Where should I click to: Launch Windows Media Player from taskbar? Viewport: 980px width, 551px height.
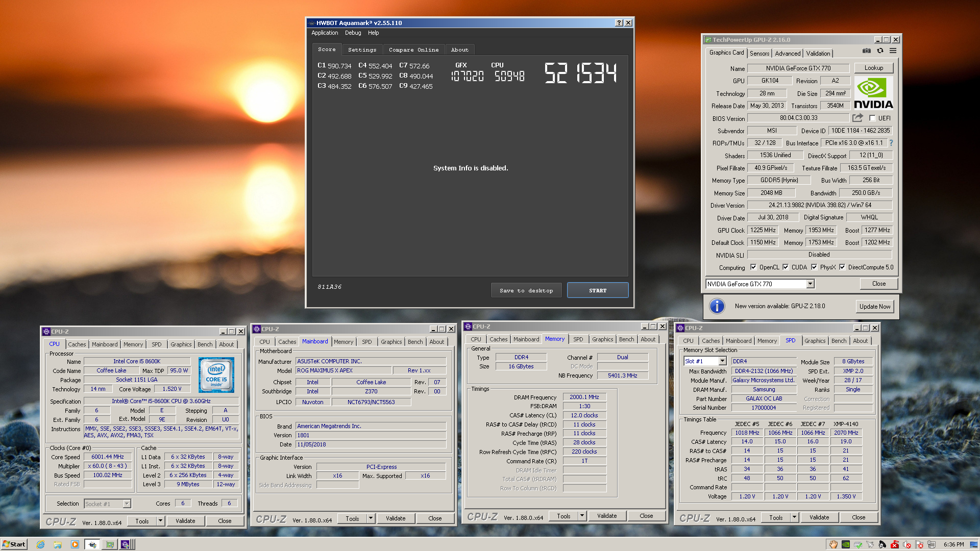click(x=75, y=544)
